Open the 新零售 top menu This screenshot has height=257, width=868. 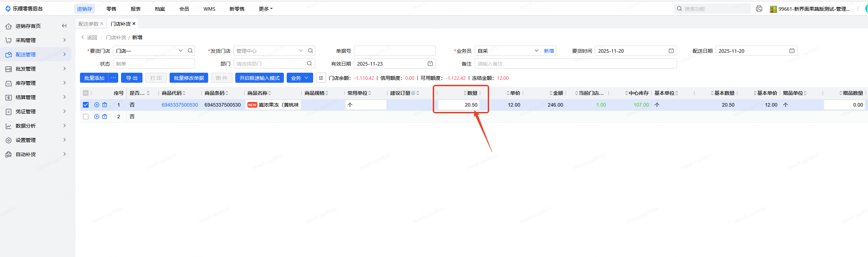[x=237, y=9]
